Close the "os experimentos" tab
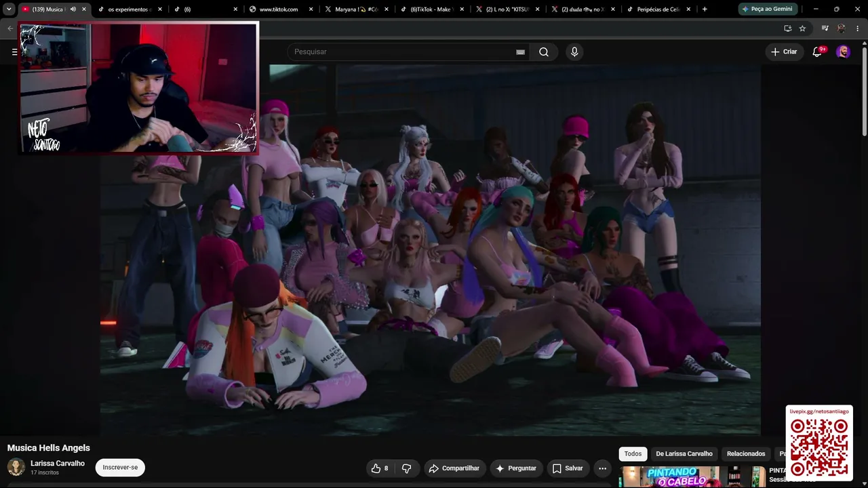 160,9
